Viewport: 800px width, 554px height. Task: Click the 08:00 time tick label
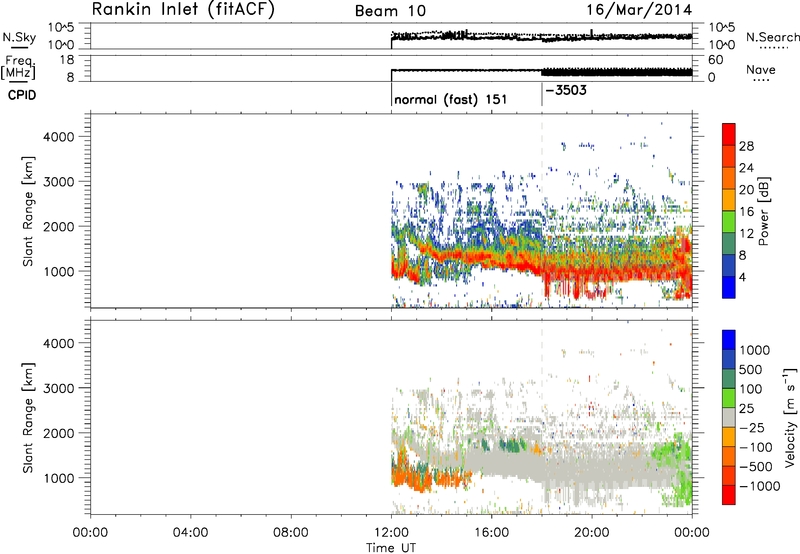291,533
